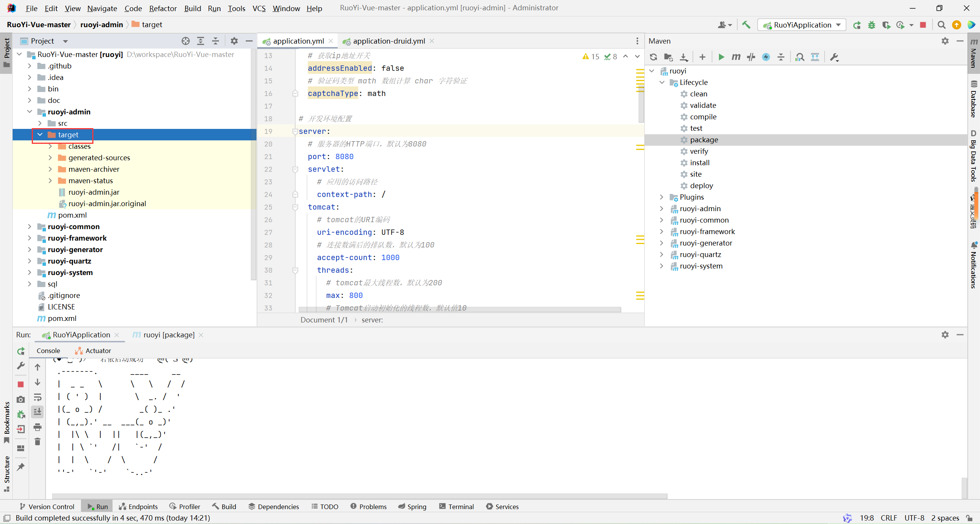The image size is (980, 524).
Task: Stop the running RuoYiApplication in Run panel
Action: (x=21, y=384)
